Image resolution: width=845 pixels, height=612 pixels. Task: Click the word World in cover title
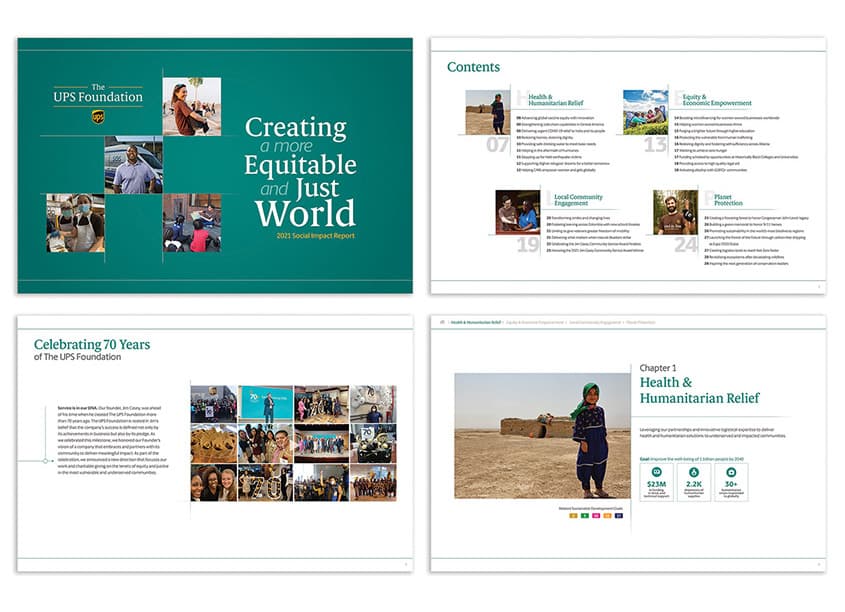(x=305, y=214)
